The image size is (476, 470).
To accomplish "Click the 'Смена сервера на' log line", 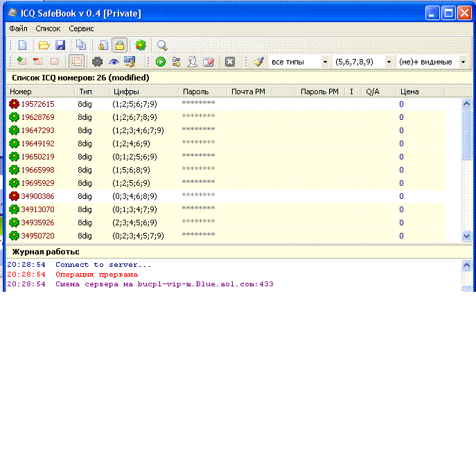I will 164,284.
